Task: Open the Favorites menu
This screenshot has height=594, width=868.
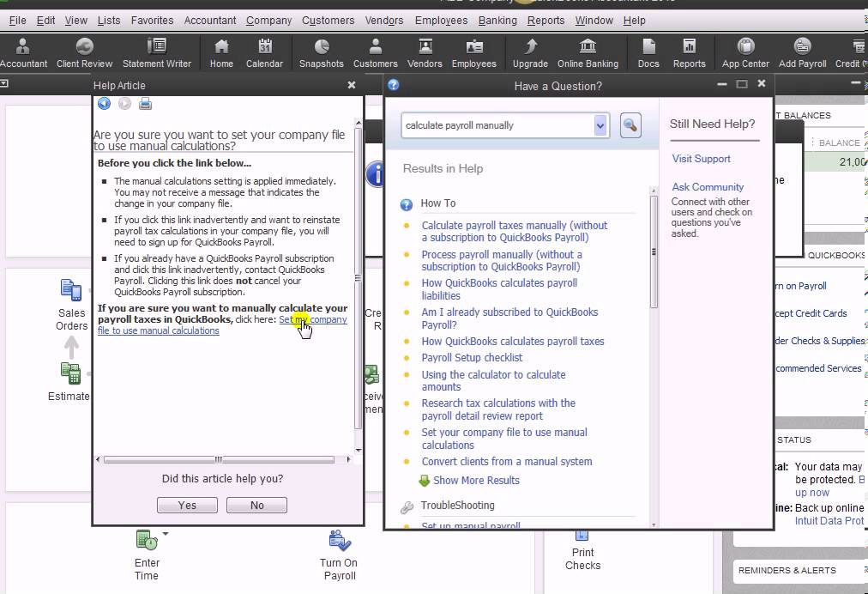Action: pos(152,21)
